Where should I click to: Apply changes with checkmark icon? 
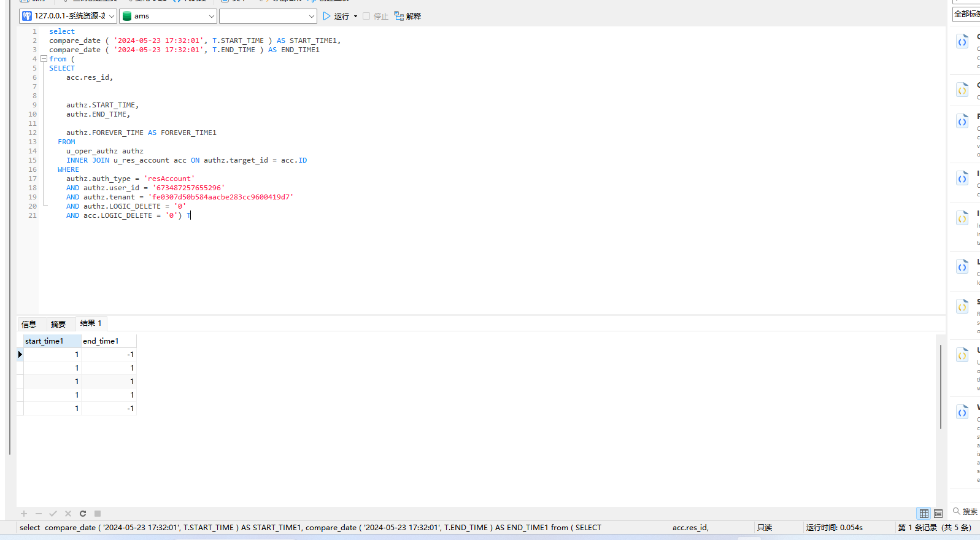53,514
